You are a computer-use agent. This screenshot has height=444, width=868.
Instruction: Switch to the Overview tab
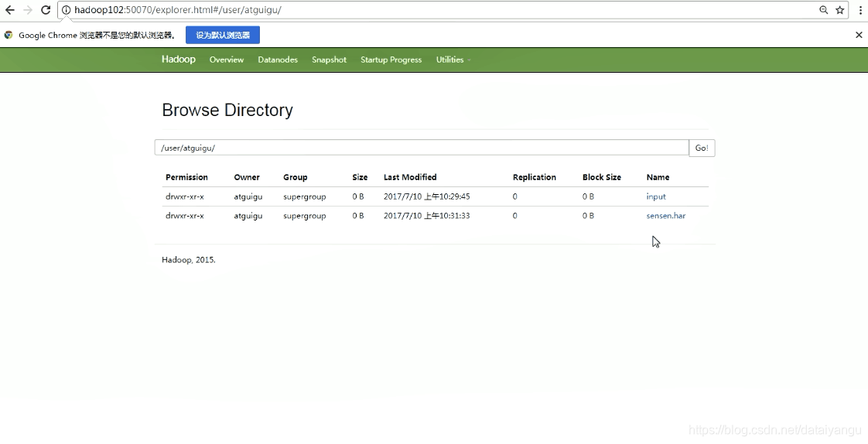[227, 60]
